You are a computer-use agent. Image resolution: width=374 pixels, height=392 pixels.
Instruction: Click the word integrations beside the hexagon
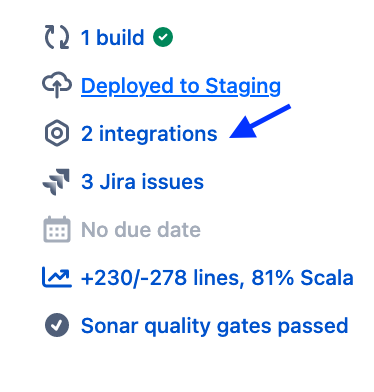[158, 134]
